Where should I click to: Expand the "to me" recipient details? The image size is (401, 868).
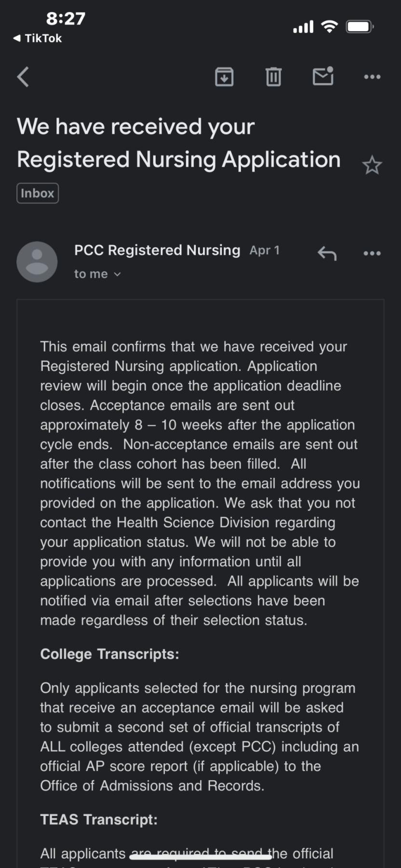97,274
